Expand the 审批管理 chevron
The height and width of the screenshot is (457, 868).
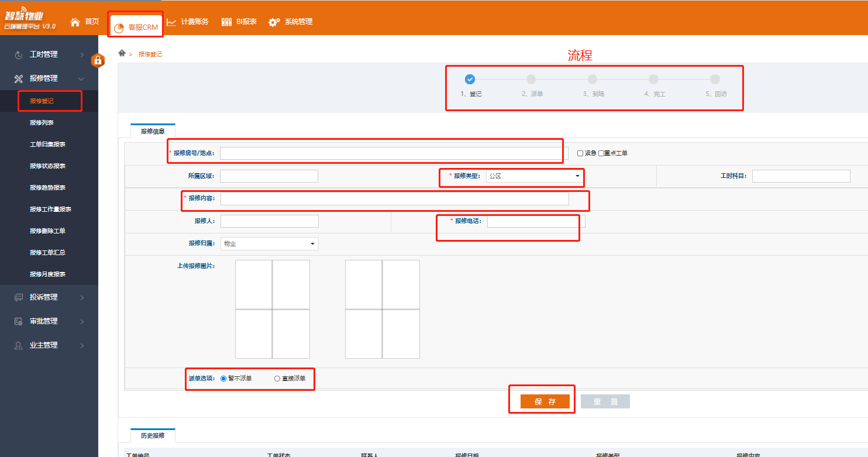pos(82,321)
